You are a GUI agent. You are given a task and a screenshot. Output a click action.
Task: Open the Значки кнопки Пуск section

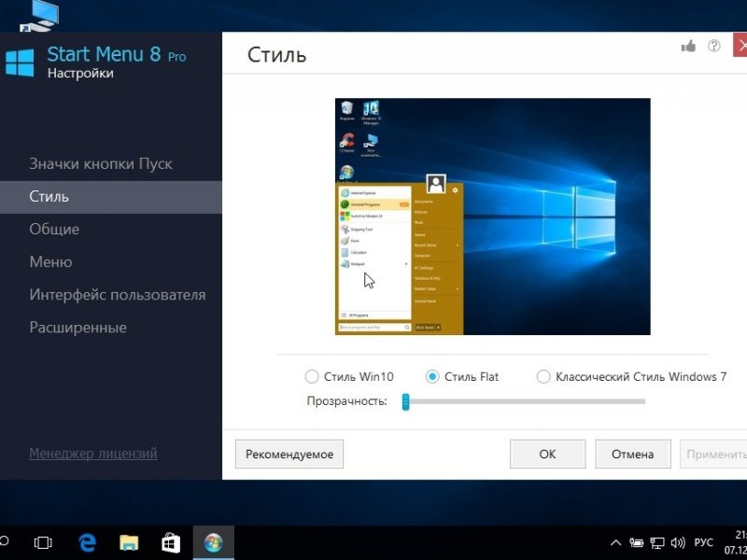pos(101,164)
